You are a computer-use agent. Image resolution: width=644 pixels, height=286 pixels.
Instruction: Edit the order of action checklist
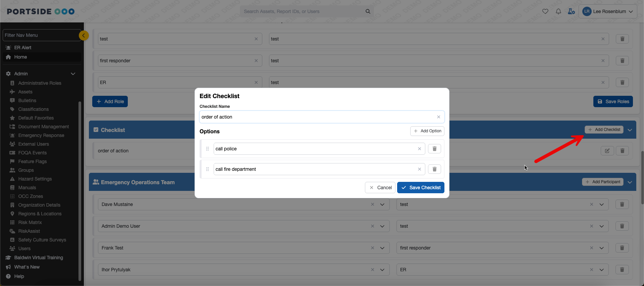[x=607, y=151]
